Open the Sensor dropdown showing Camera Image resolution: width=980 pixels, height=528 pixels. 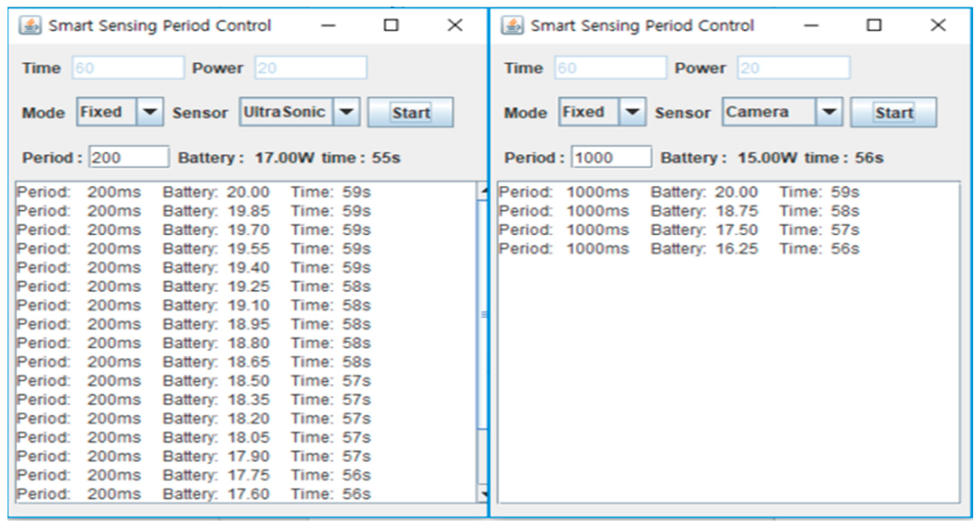[783, 112]
